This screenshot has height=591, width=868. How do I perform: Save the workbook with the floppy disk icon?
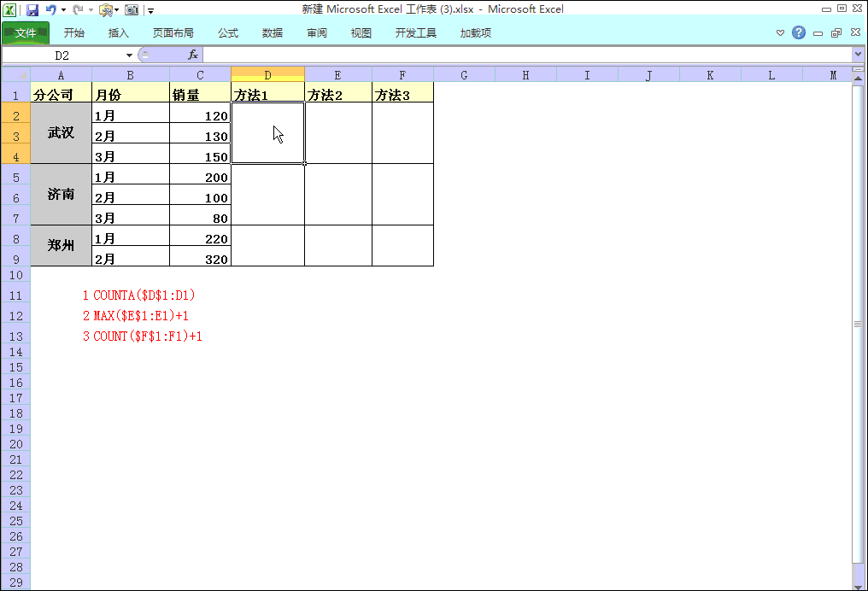click(x=32, y=9)
